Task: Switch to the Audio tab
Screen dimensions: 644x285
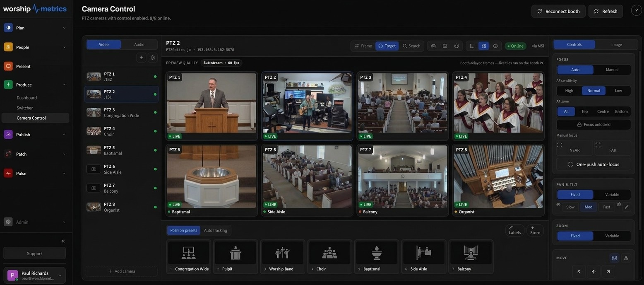Action: 139,44
